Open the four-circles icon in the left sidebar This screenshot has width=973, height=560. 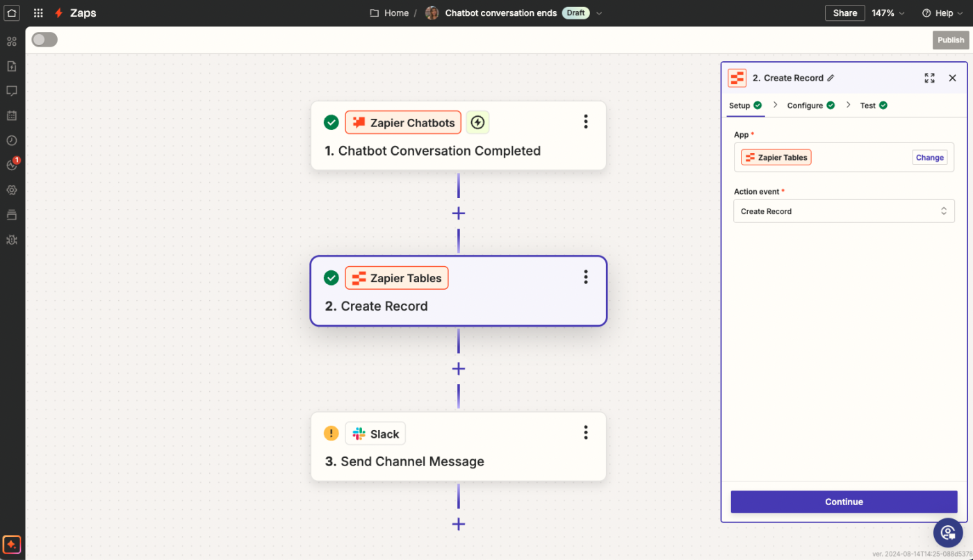(12, 41)
